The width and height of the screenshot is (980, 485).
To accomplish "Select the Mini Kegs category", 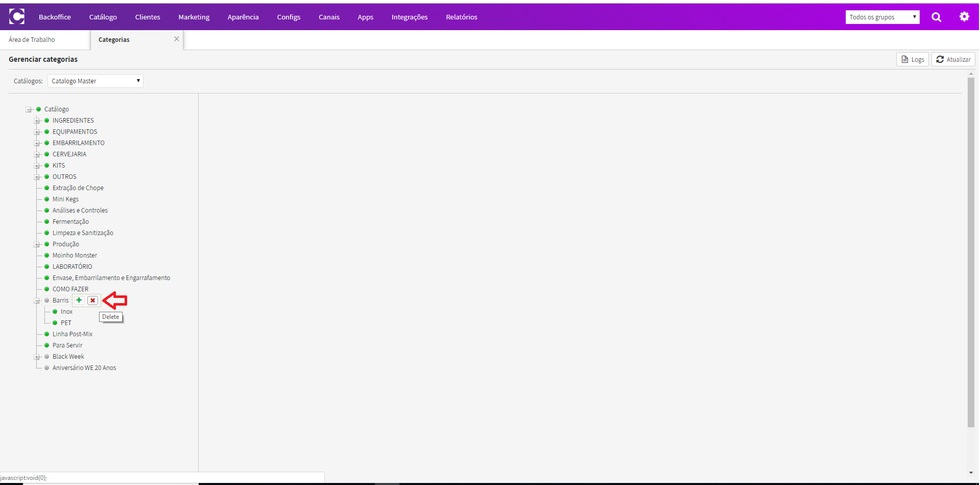I will point(65,199).
